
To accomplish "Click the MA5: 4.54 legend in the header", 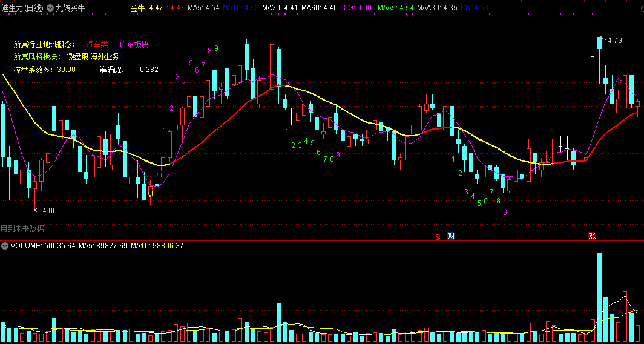I will tap(203, 8).
